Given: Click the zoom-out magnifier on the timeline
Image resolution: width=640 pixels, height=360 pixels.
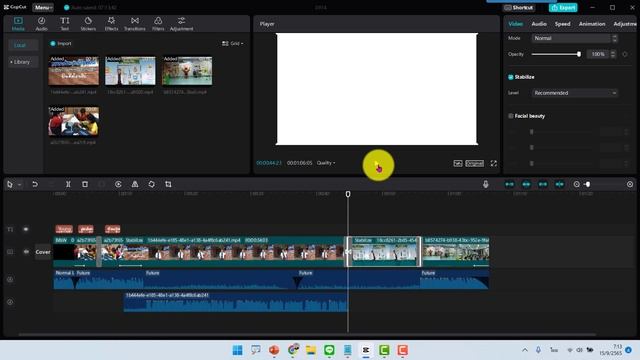Looking at the screenshot, I should (x=576, y=184).
